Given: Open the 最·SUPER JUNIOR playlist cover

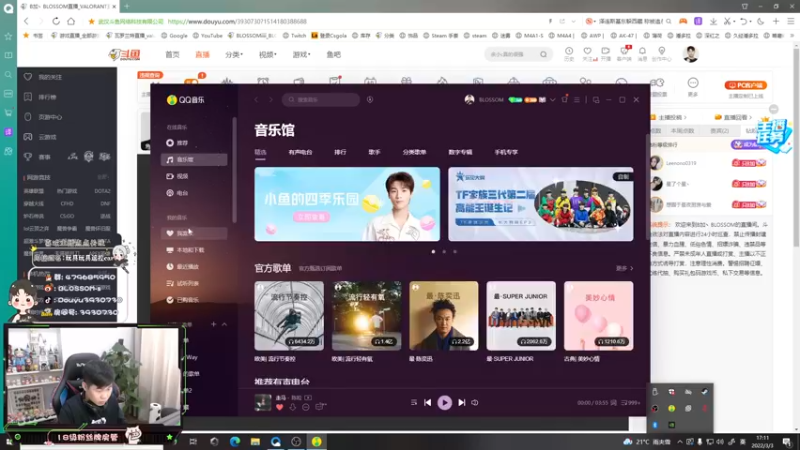Looking at the screenshot, I should tap(521, 316).
